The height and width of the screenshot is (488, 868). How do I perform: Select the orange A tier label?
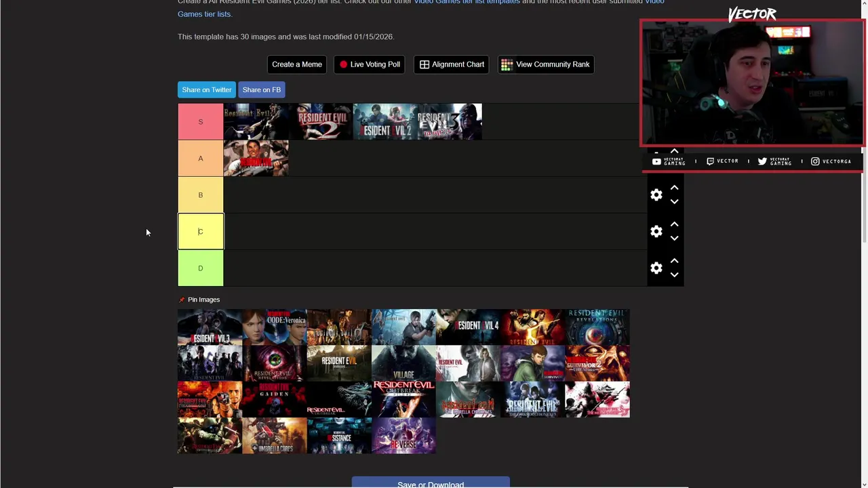point(201,159)
